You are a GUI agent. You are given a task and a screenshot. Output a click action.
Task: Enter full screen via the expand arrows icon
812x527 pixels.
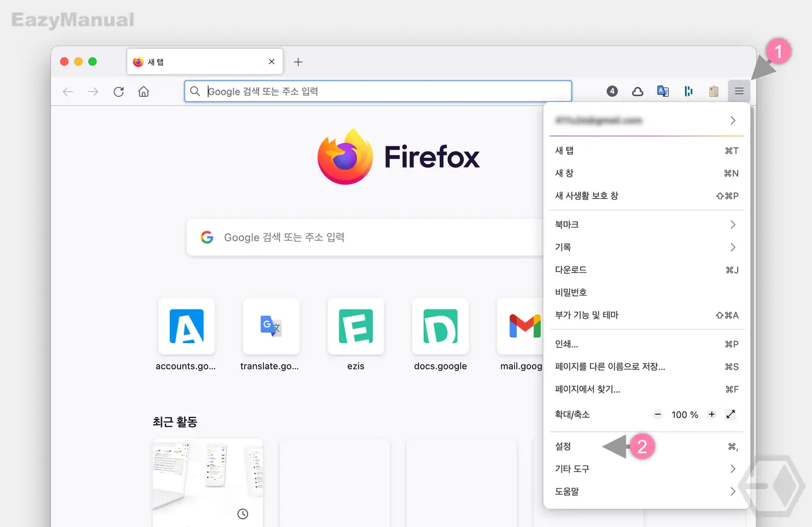[731, 414]
